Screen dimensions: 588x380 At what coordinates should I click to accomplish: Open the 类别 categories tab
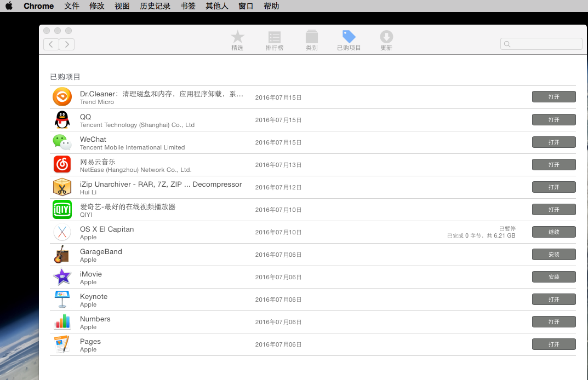pos(312,41)
